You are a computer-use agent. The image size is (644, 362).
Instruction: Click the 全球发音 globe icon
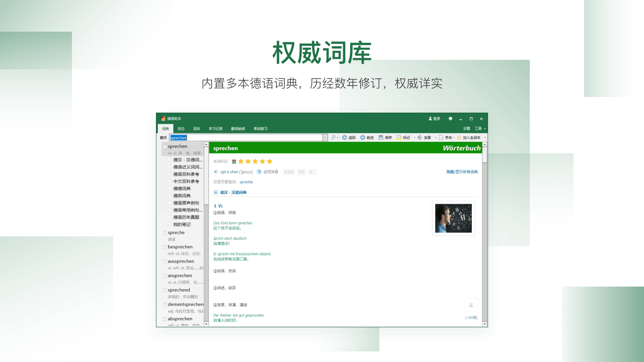(259, 172)
